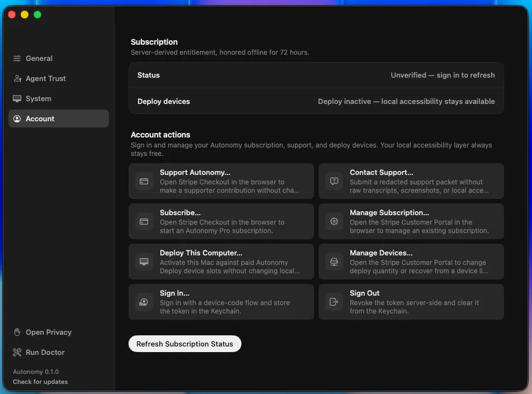Screen dimensions: 532x394
Task: Click 'Unverified — sign in to refresh' text
Action: (x=443, y=75)
